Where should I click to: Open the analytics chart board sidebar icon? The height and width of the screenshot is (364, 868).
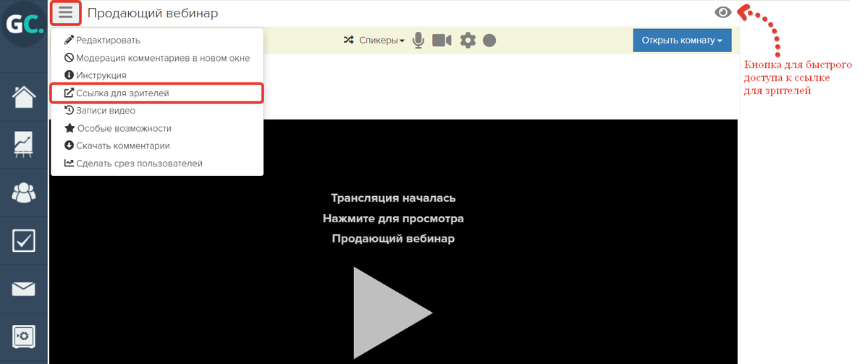(24, 145)
